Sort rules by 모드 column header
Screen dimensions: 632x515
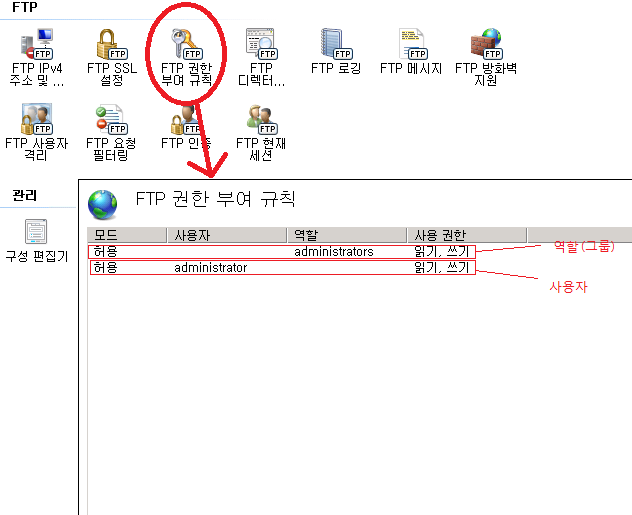click(127, 235)
